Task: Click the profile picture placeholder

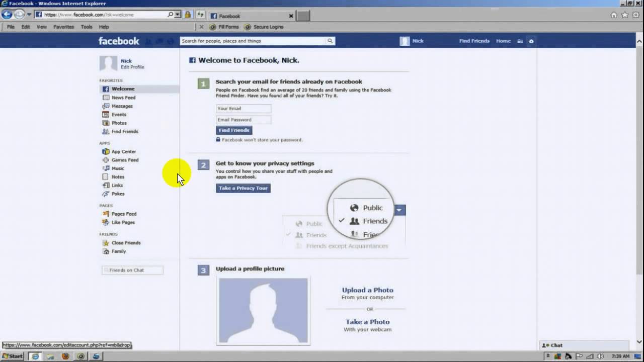Action: point(263,311)
